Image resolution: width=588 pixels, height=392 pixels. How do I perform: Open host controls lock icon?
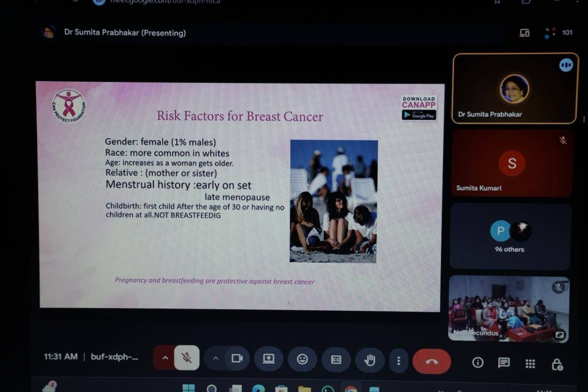(x=557, y=364)
